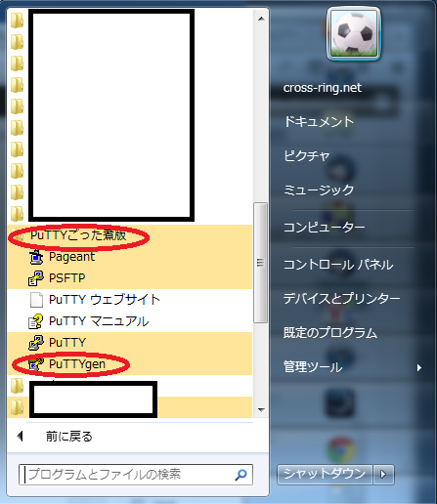437x504 pixels.
Task: Open the PuTTY マニュアル help icon
Action: [36, 321]
